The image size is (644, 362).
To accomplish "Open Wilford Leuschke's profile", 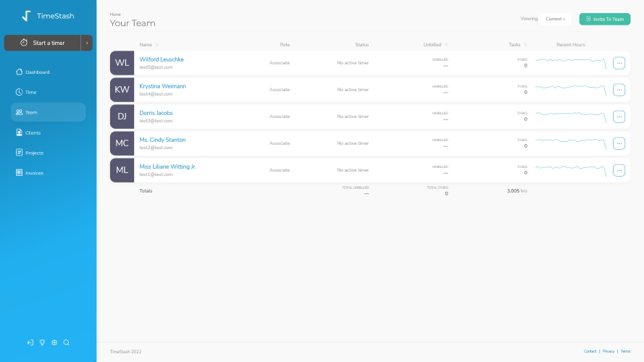I will 162,59.
